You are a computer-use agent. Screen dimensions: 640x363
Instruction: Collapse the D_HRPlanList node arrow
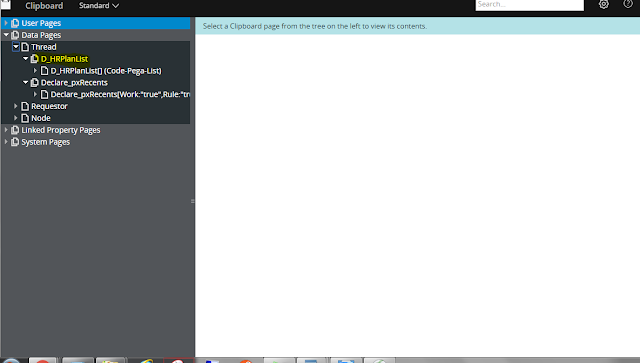click(x=26, y=58)
